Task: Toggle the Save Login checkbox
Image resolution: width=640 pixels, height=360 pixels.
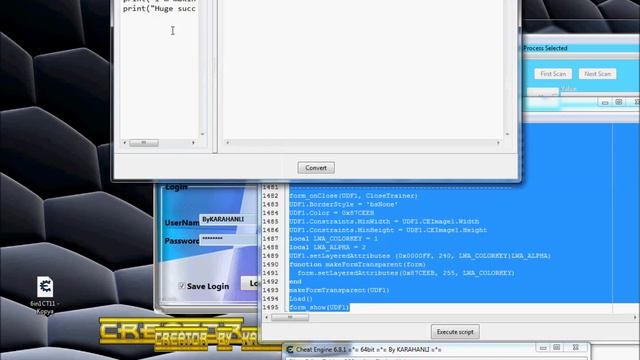Action: [x=182, y=286]
